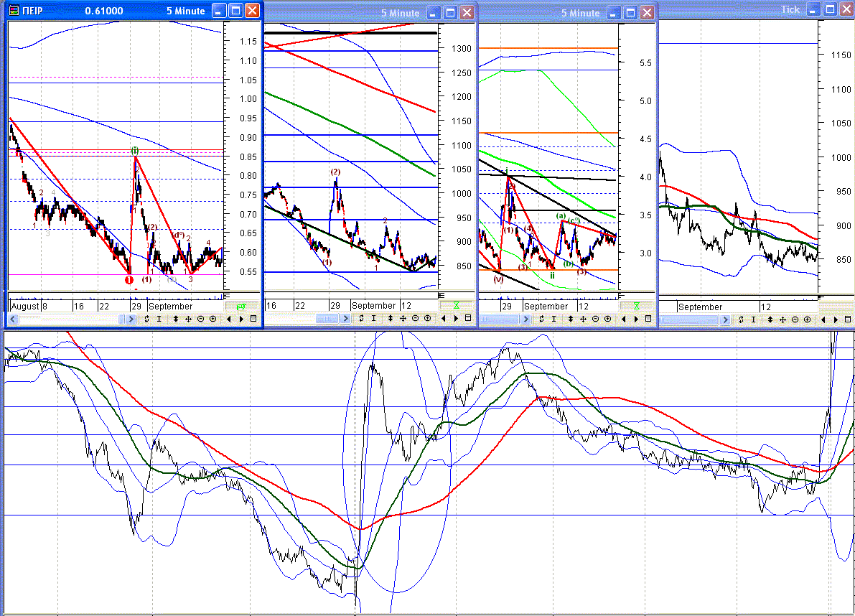The image size is (855, 616).
Task: Click 'September' axis label in Tick window
Action: 700,307
